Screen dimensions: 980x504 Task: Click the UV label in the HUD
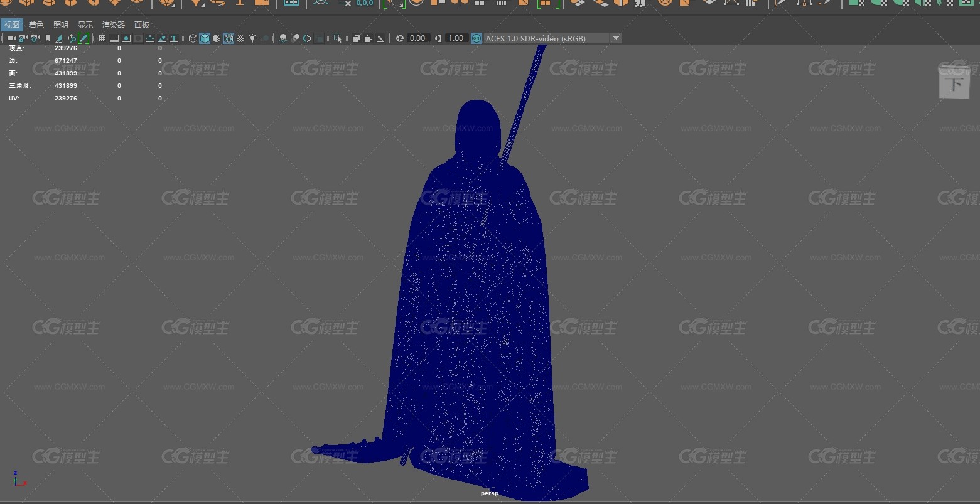point(13,99)
